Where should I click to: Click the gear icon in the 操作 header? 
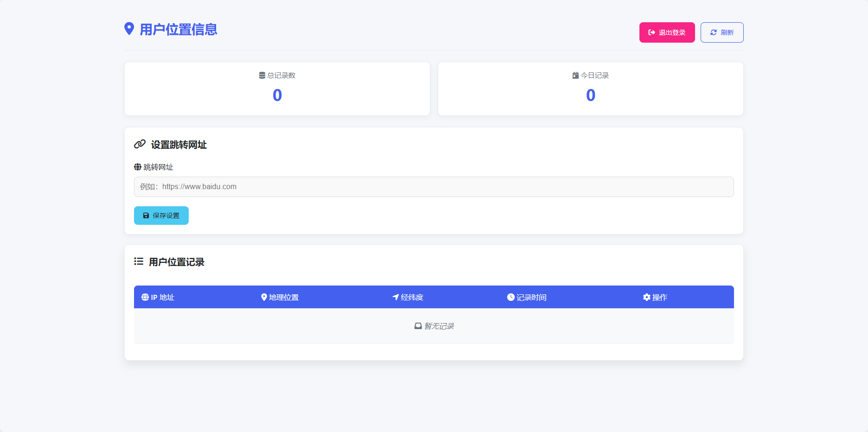coord(646,297)
